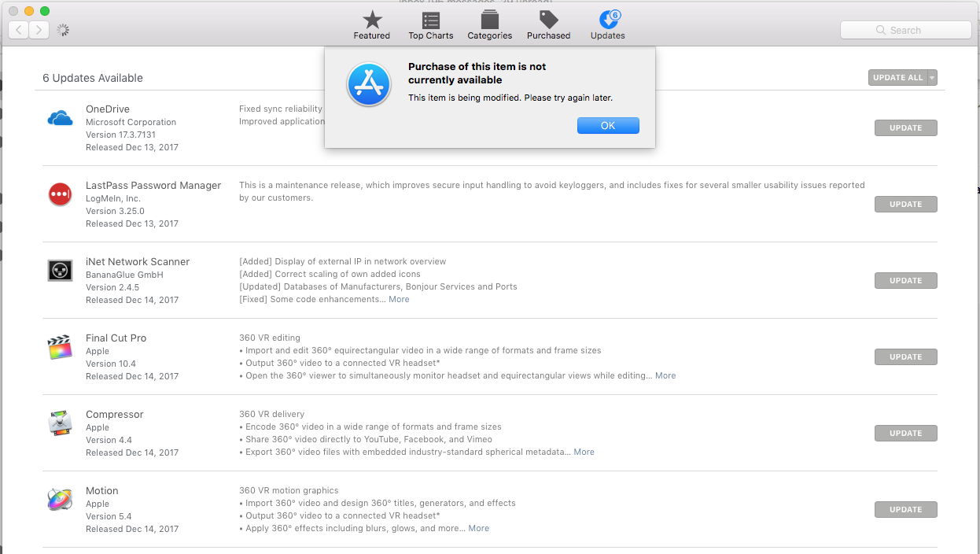
Task: Click the Motion app icon
Action: click(x=60, y=500)
